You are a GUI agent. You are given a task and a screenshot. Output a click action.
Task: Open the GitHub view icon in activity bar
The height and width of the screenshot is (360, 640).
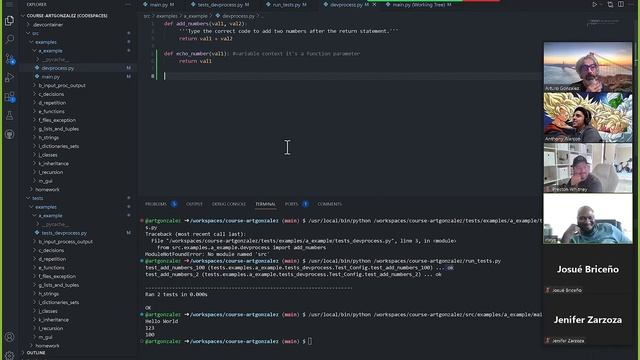click(9, 134)
